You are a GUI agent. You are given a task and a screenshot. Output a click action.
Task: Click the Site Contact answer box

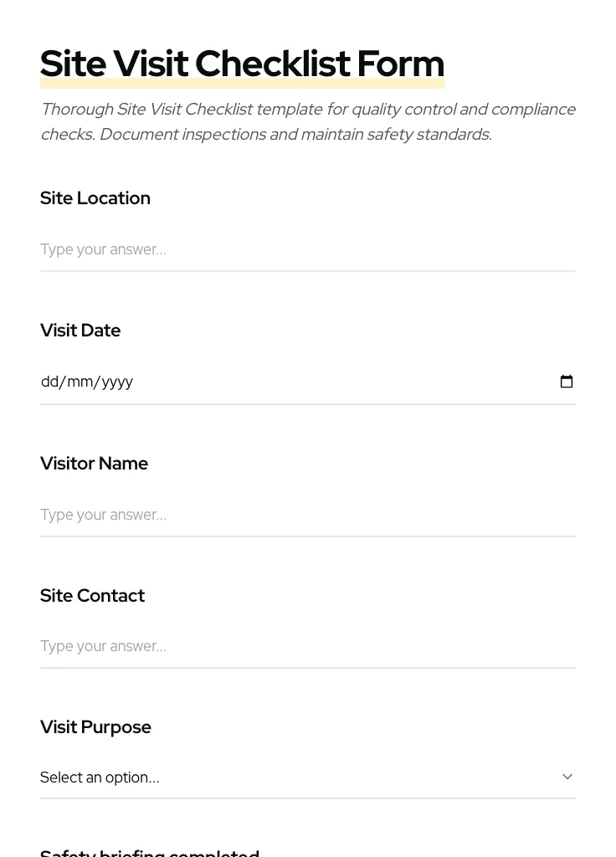click(x=308, y=646)
